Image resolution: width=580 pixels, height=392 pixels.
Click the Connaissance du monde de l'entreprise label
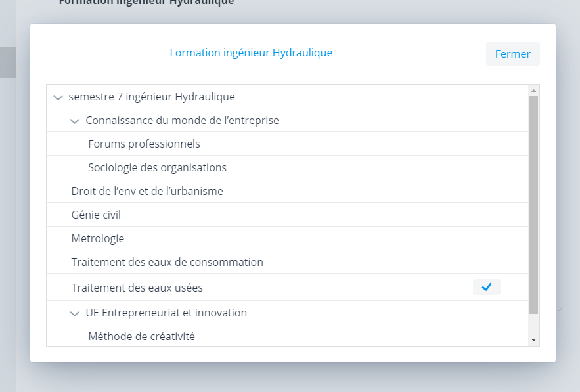point(182,120)
